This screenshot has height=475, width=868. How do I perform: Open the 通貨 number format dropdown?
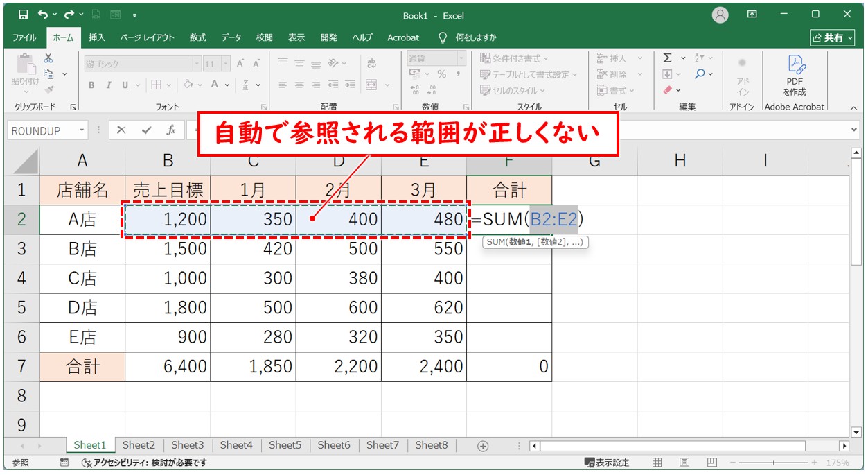[462, 58]
